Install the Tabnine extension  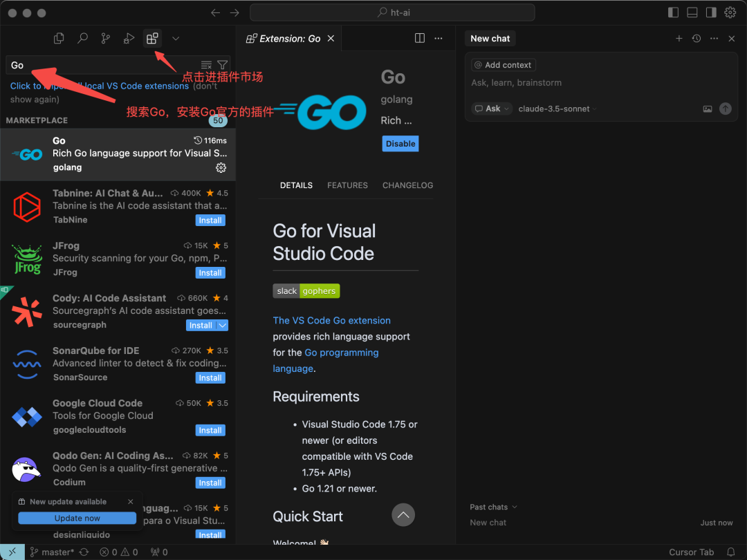click(x=210, y=221)
